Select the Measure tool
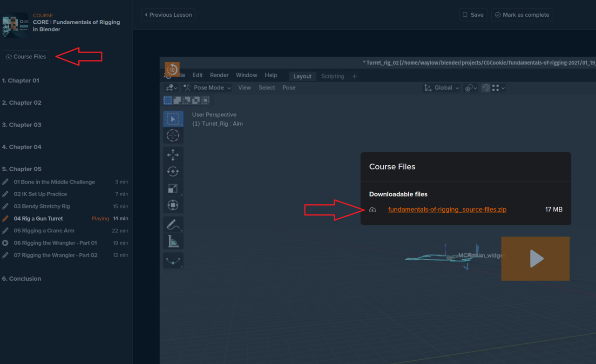This screenshot has height=364, width=596. 173,241
